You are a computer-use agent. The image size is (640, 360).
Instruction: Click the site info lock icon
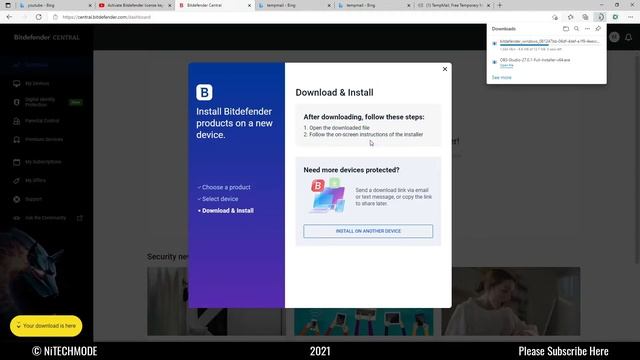[x=56, y=17]
